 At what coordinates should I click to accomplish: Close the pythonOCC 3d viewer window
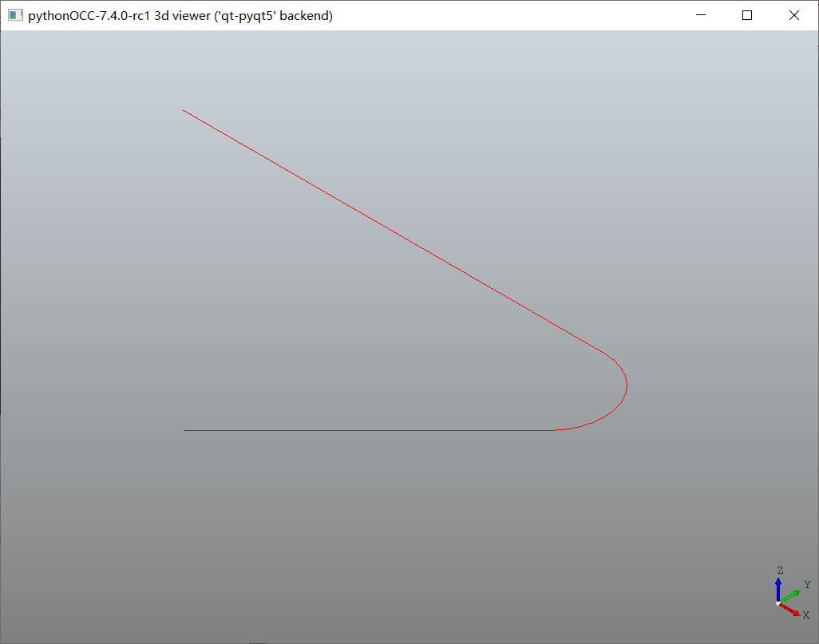[794, 15]
